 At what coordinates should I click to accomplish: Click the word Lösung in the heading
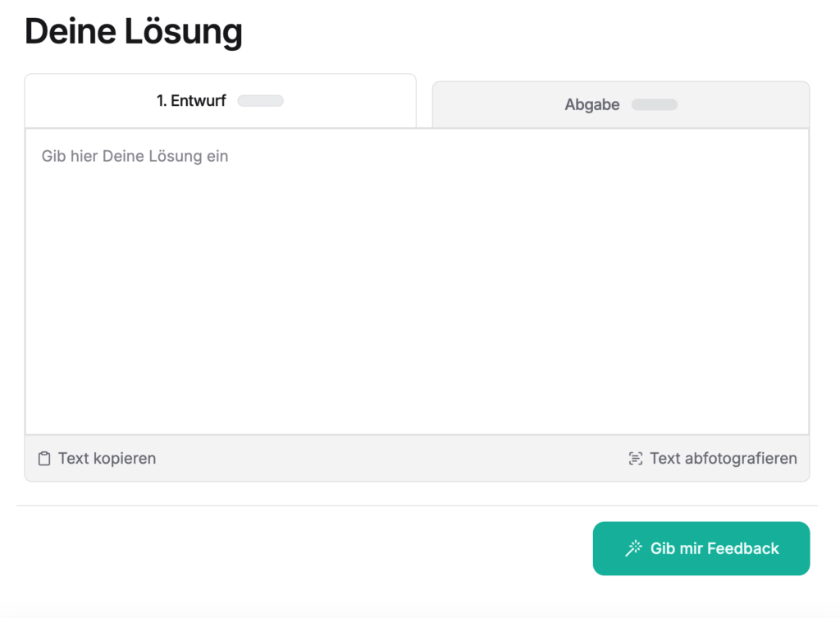(184, 31)
